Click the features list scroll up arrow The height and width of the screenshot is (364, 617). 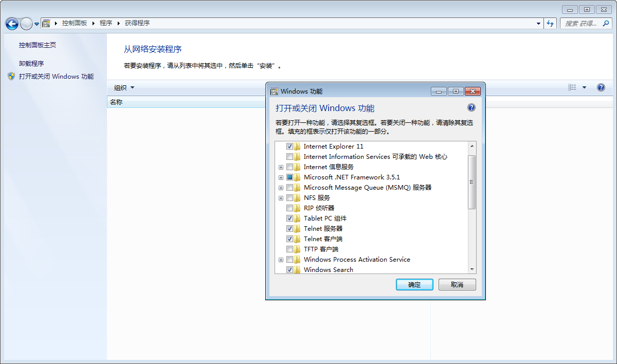(x=471, y=147)
